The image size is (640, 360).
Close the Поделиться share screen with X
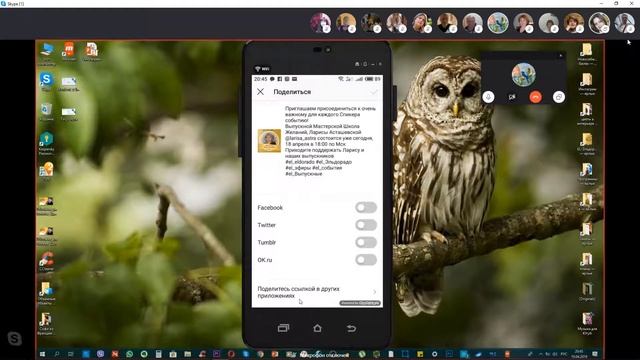(260, 92)
